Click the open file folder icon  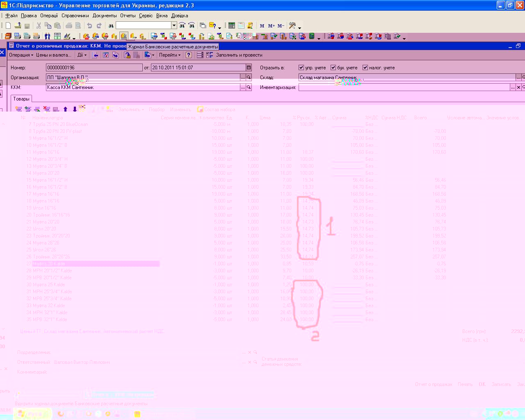coord(18,25)
